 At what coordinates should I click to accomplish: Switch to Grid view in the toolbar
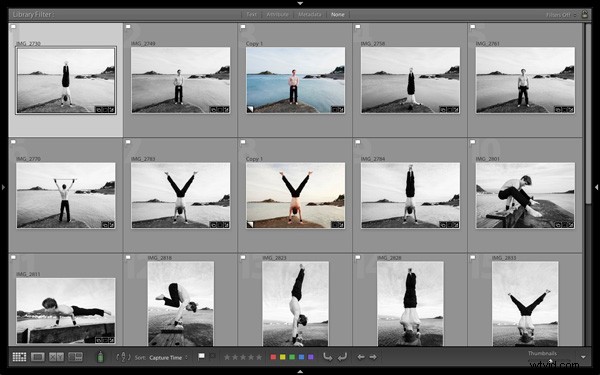pos(19,357)
